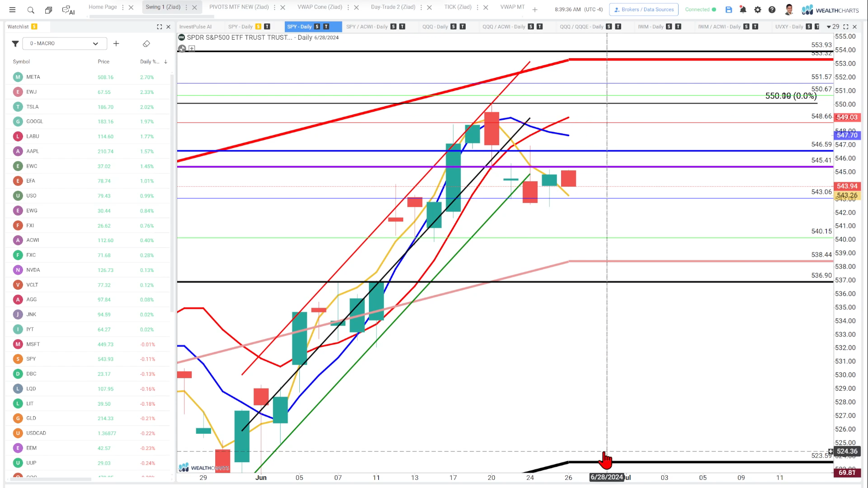Open the QQQ / ACWI - Daily chart tab
868x488 pixels.
(x=504, y=27)
